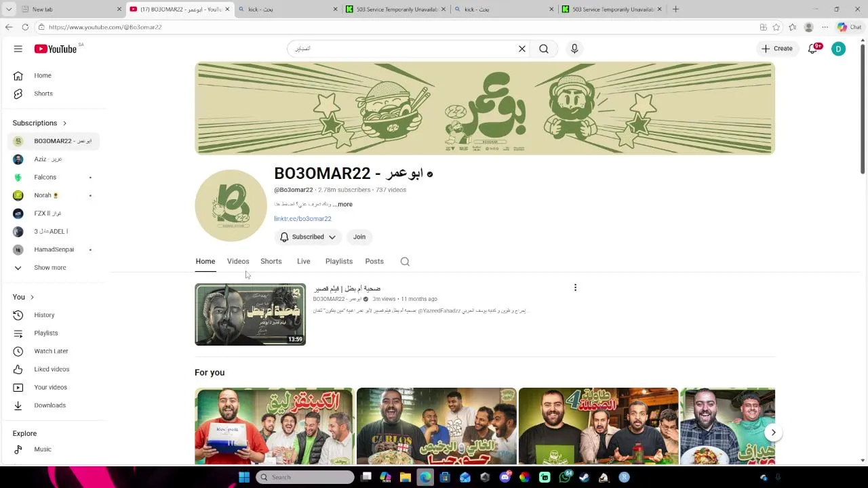Open Norah channel in subscriptions
868x488 pixels.
(x=54, y=195)
